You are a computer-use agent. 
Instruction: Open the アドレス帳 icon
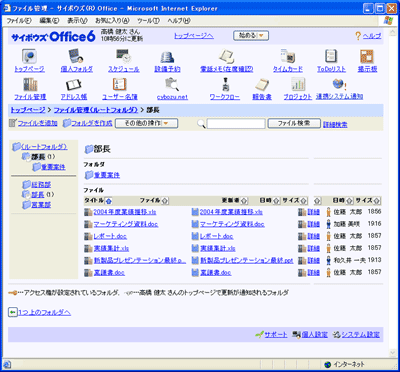coord(74,85)
